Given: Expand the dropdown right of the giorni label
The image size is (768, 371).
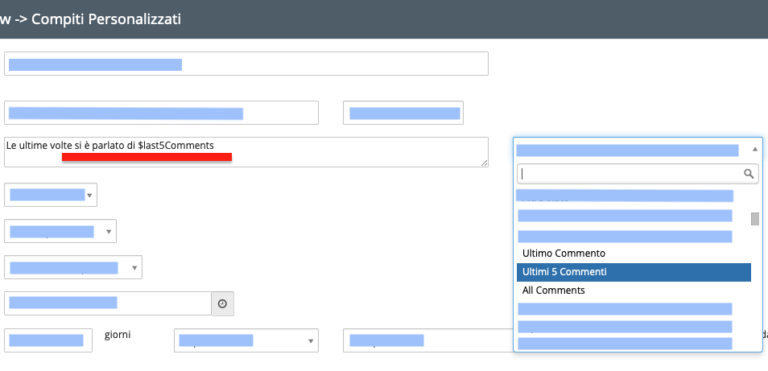Looking at the screenshot, I should (x=246, y=340).
